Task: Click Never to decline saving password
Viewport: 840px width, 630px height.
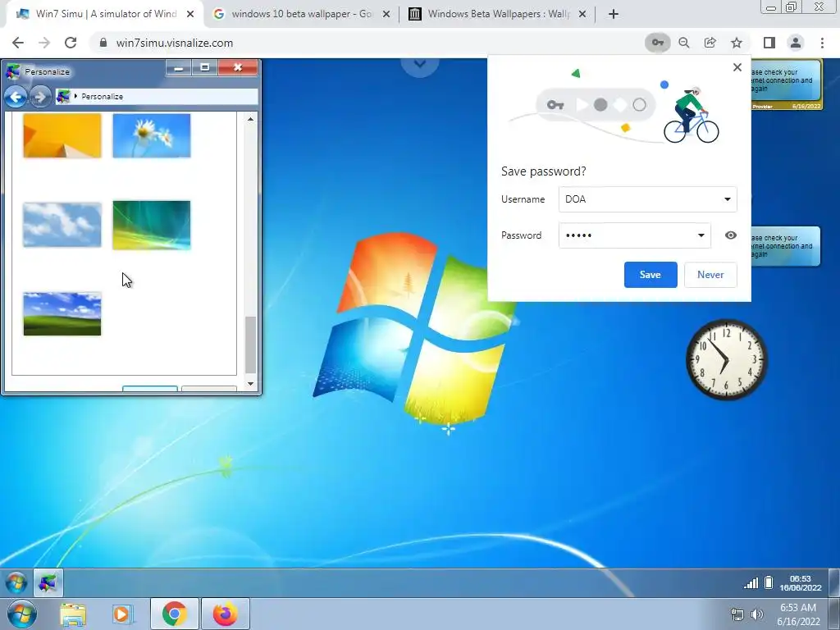Action: click(x=710, y=275)
